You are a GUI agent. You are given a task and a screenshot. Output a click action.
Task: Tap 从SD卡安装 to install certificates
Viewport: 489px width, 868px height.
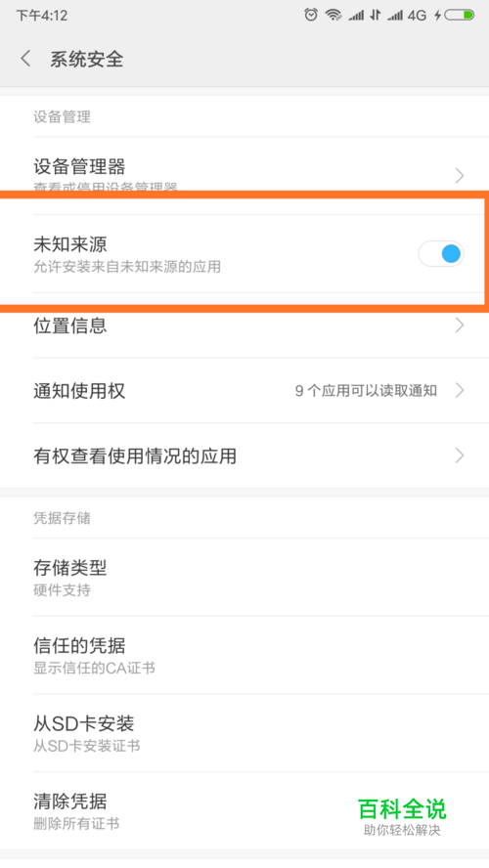pyautogui.click(x=244, y=733)
